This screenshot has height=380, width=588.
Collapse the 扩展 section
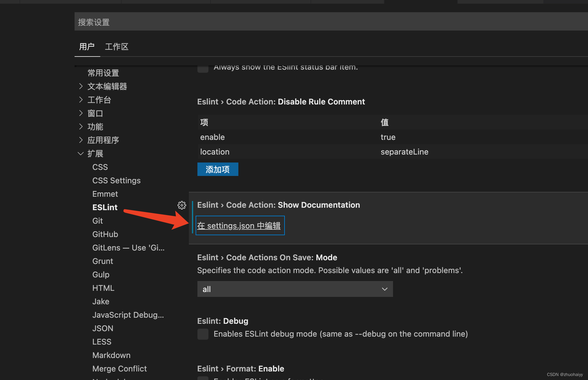[x=81, y=154]
